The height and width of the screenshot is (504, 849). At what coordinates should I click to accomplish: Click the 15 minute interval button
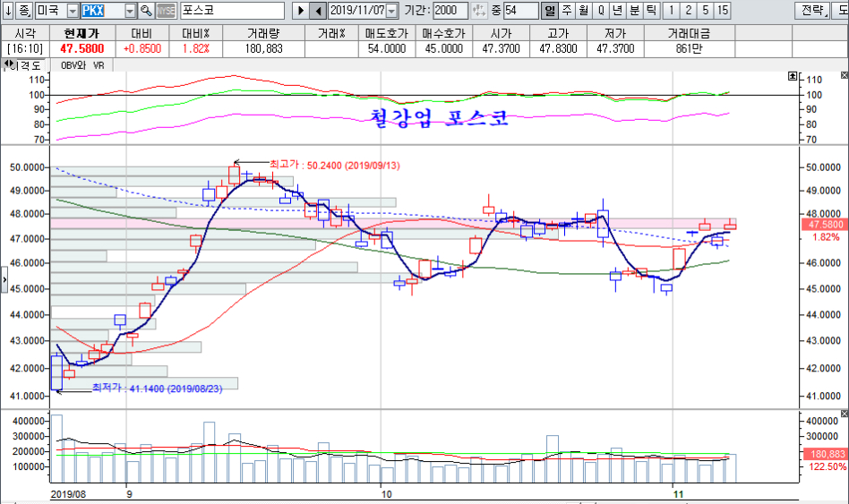coord(723,11)
